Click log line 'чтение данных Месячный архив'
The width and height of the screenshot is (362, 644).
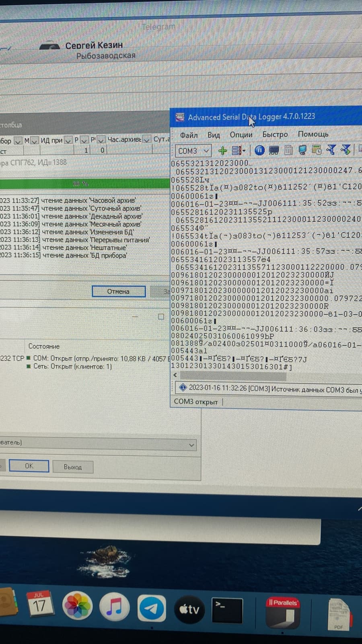[x=71, y=224]
